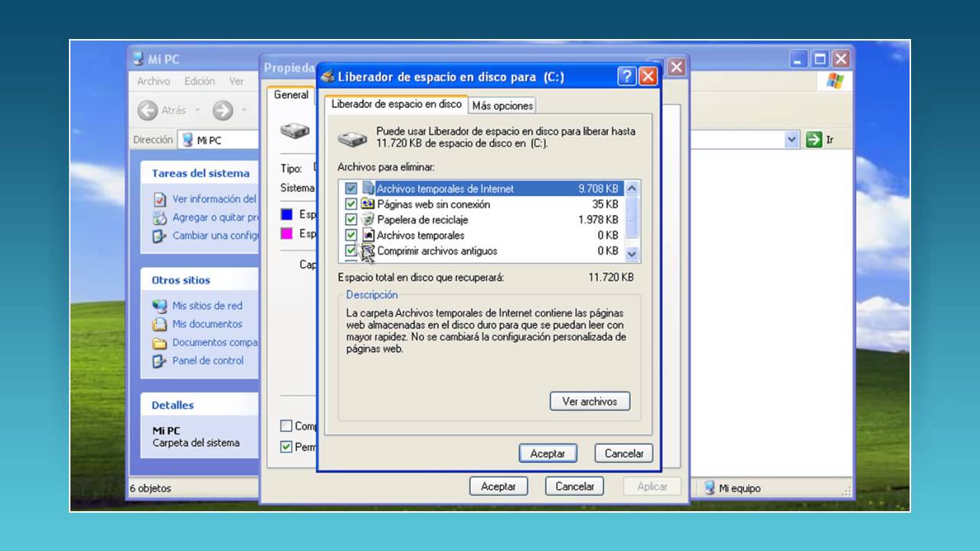Select Liberador de espacio en disco tab
This screenshot has height=551, width=980.
[397, 103]
